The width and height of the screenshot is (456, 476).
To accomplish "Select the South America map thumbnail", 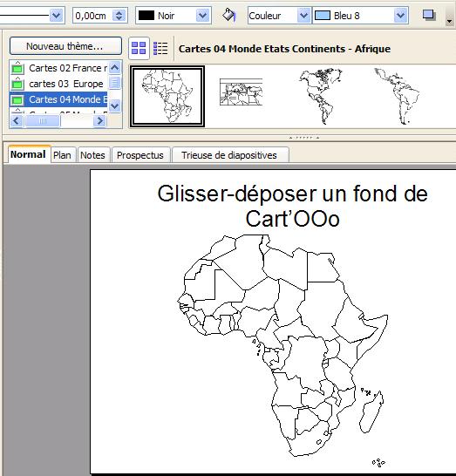I will click(x=397, y=96).
